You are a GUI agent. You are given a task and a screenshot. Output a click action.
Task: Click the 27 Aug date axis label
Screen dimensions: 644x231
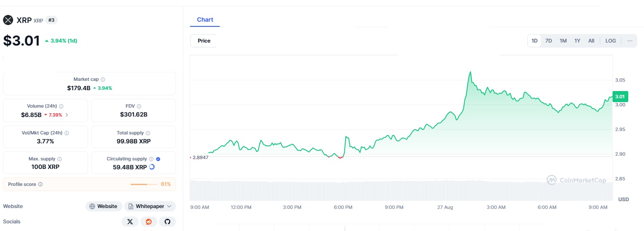coord(445,207)
